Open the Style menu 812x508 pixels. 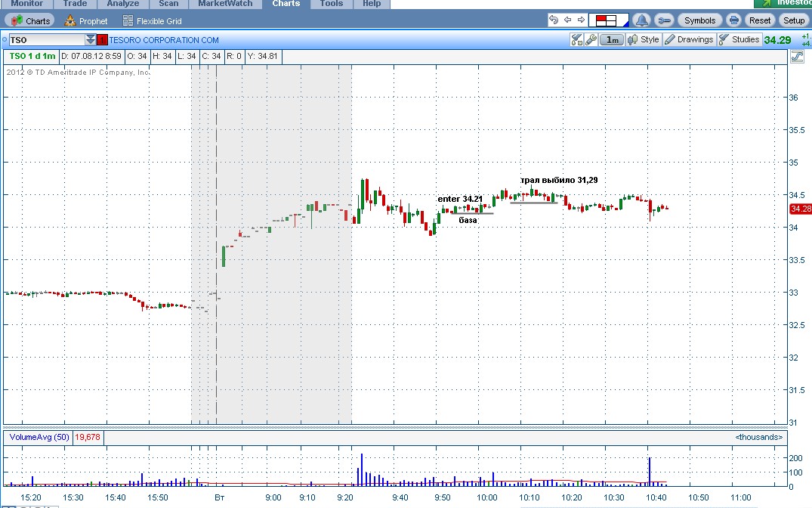[x=644, y=40]
